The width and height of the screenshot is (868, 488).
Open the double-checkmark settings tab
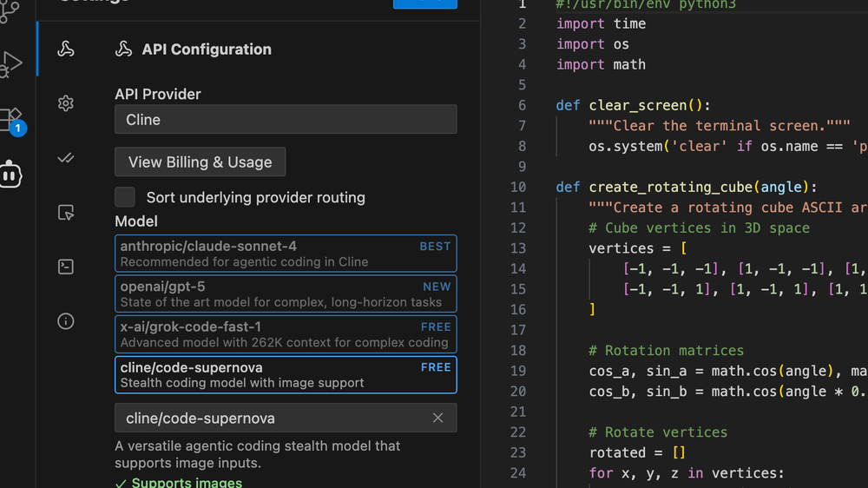pos(66,158)
